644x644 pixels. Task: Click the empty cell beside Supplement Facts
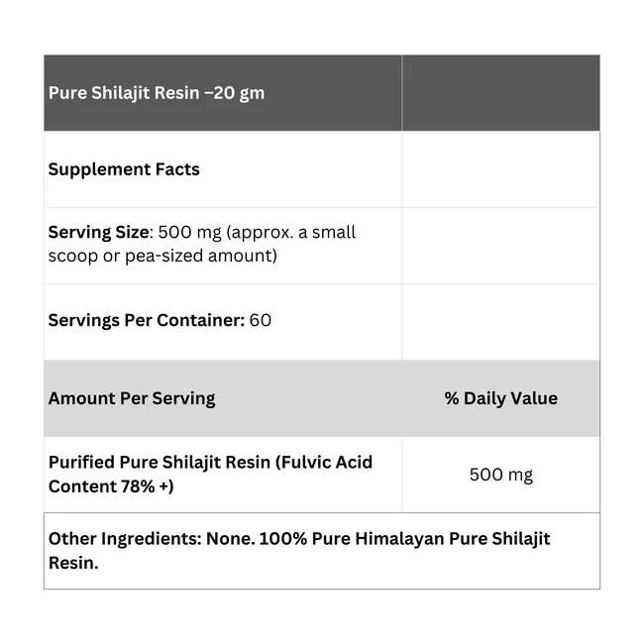(501, 169)
